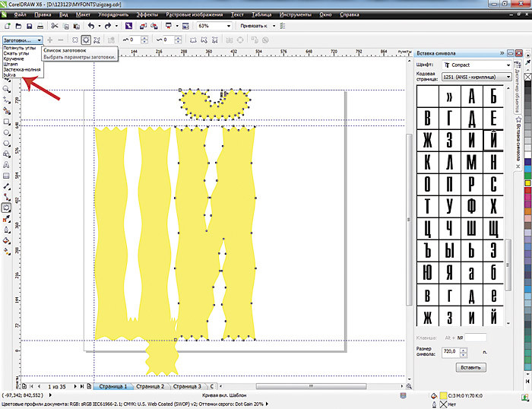The height and width of the screenshot is (409, 532).
Task: Open the Эффекты menu
Action: pos(147,14)
